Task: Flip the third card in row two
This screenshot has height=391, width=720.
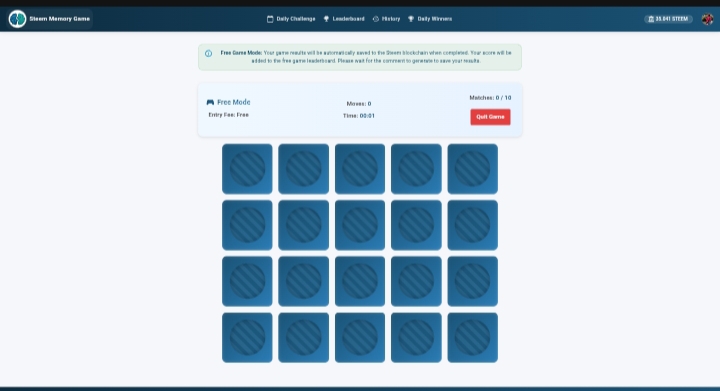Action: (360, 225)
